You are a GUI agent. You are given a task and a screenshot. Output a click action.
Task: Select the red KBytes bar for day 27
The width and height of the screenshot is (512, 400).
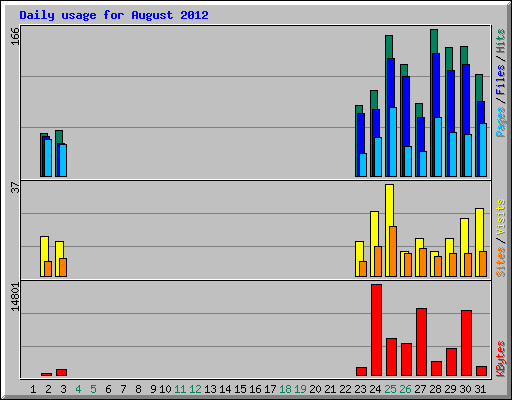tap(422, 342)
